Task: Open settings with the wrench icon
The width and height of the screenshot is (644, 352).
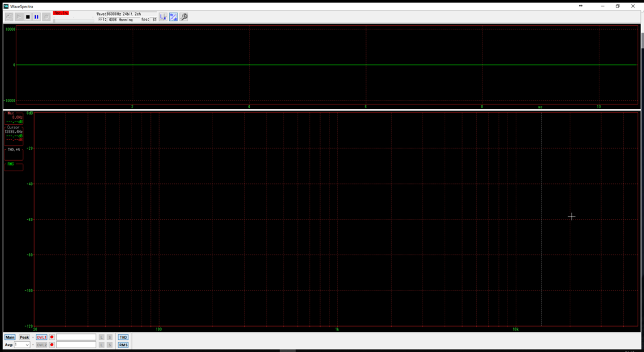Action: coord(184,17)
